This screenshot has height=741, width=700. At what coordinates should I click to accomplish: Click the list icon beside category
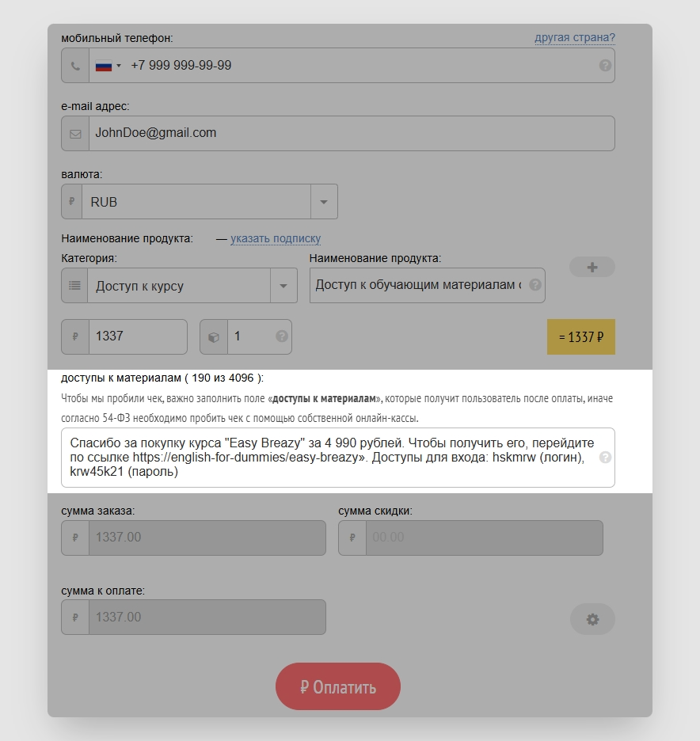pos(75,286)
